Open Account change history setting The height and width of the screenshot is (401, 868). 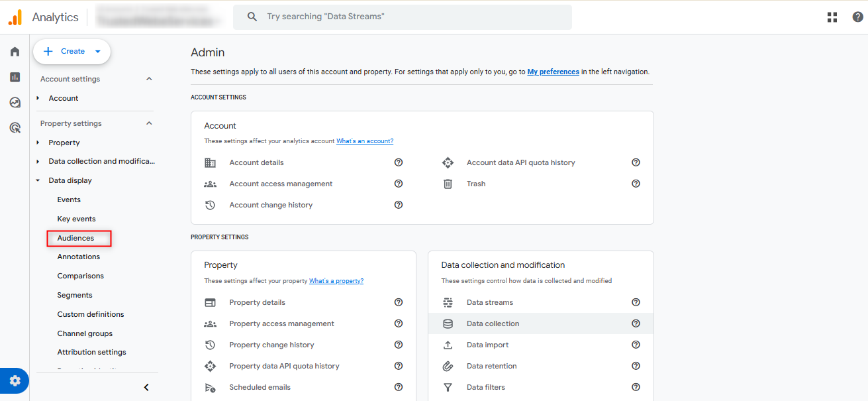coord(271,205)
